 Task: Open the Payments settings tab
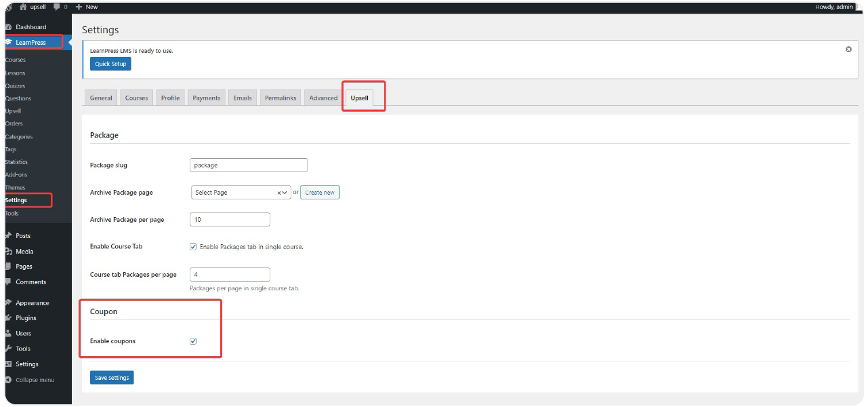(x=207, y=98)
